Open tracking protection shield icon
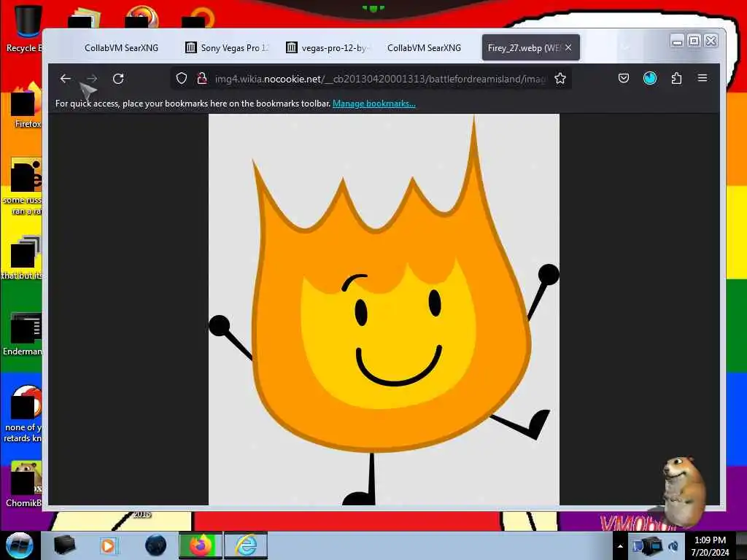747x560 pixels. 181,79
